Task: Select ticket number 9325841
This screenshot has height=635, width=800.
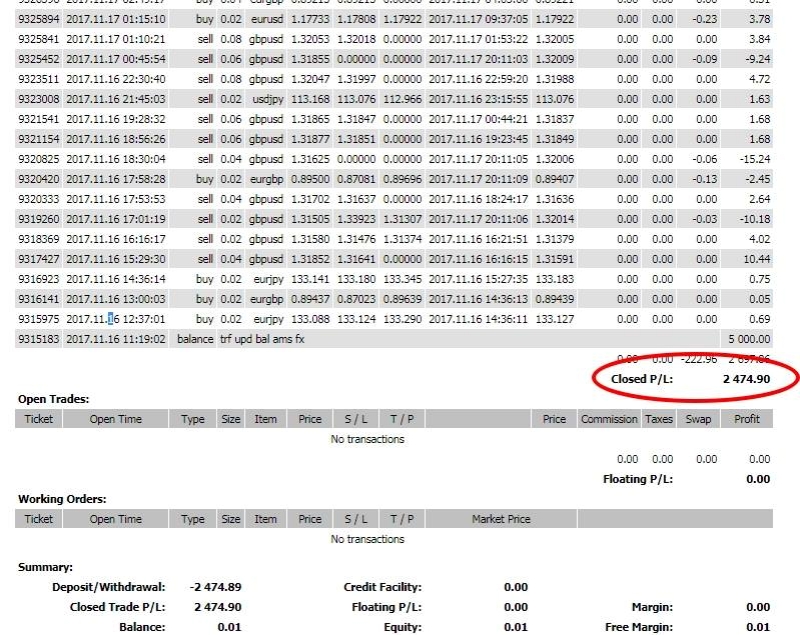Action: 39,39
